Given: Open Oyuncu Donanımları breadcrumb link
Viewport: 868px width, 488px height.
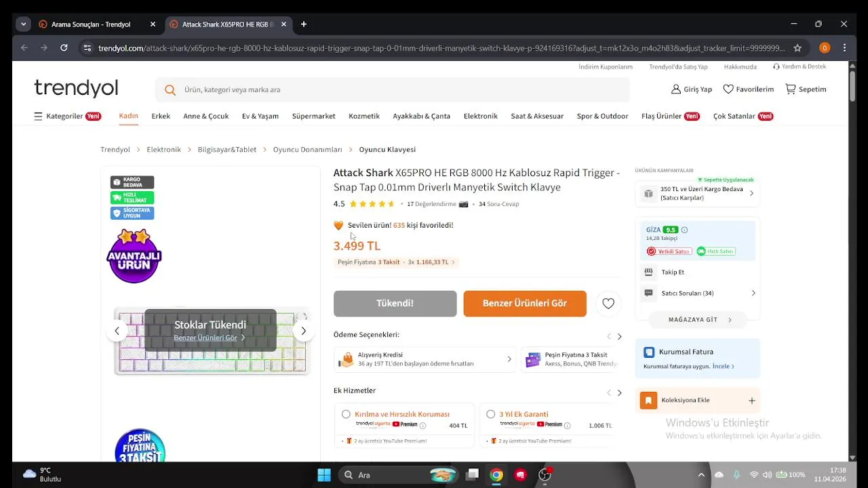Looking at the screenshot, I should [x=307, y=150].
